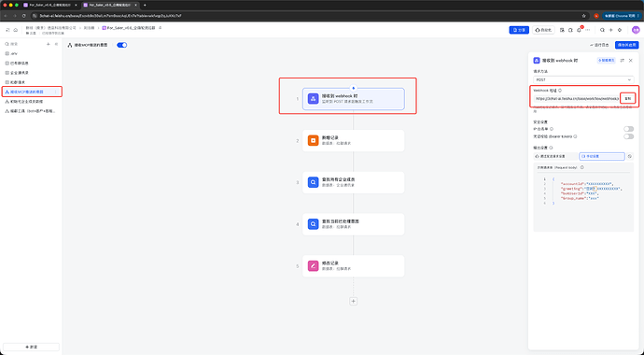Close the webhook settings panel
Screen dimensions: 644x355
[630, 61]
